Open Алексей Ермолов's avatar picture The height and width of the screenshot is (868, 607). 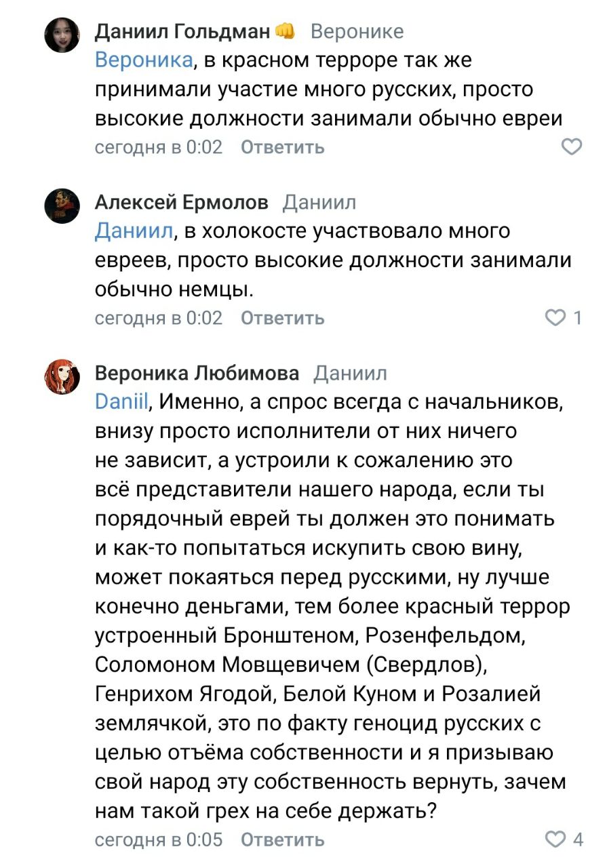pos(62,205)
